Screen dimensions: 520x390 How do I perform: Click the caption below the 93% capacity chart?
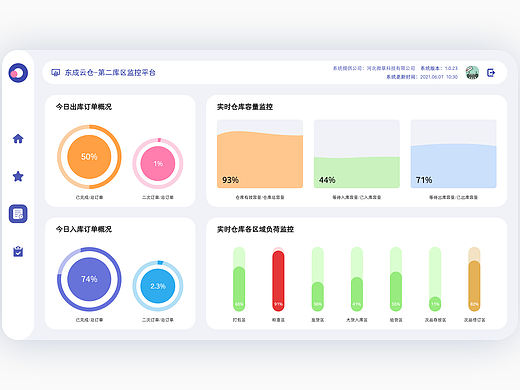(260, 197)
